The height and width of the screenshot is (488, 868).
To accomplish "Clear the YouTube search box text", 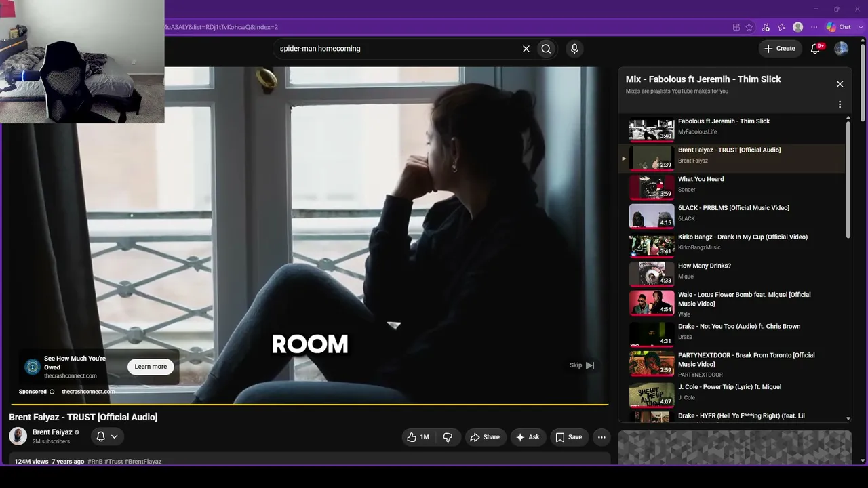I will (526, 49).
